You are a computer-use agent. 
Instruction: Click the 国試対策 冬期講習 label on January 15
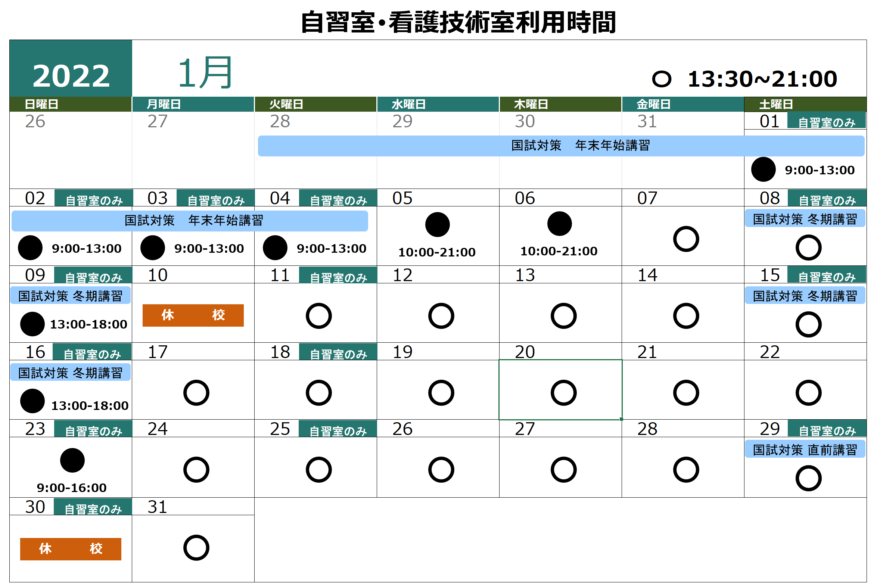pos(805,296)
